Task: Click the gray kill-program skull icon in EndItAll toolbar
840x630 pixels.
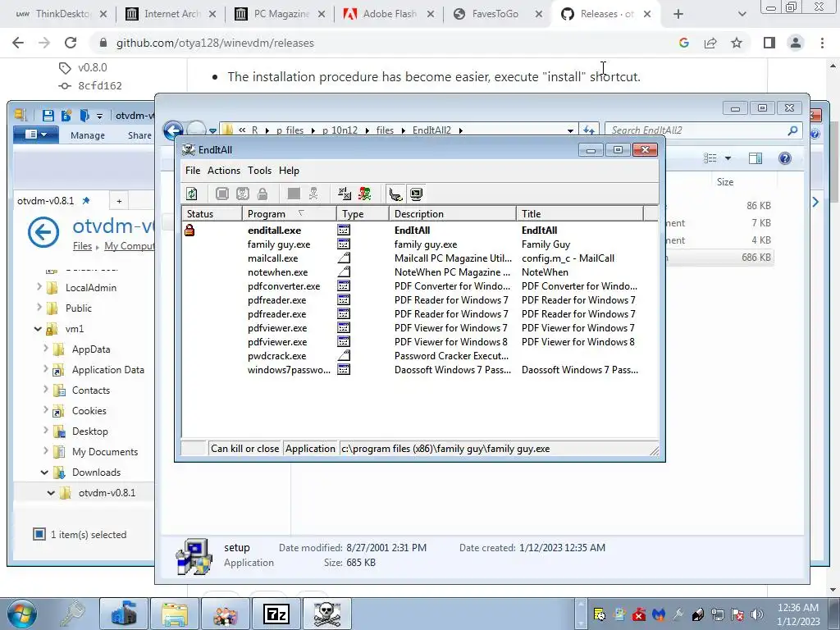Action: coord(243,194)
